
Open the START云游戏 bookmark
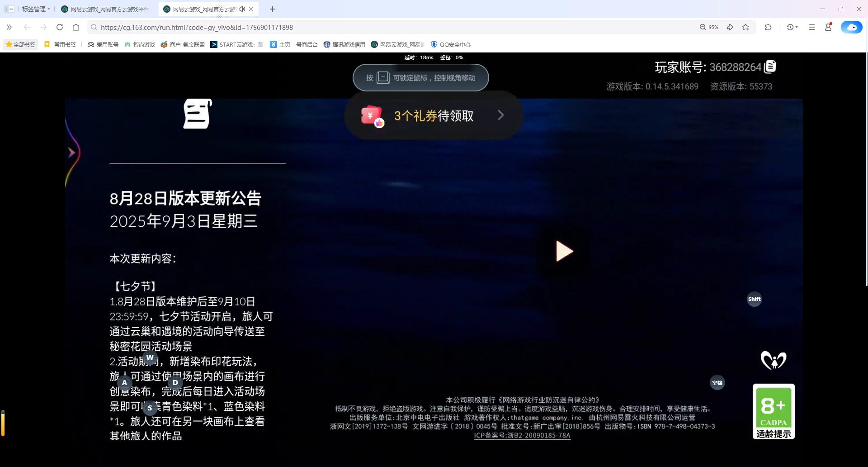pyautogui.click(x=236, y=44)
